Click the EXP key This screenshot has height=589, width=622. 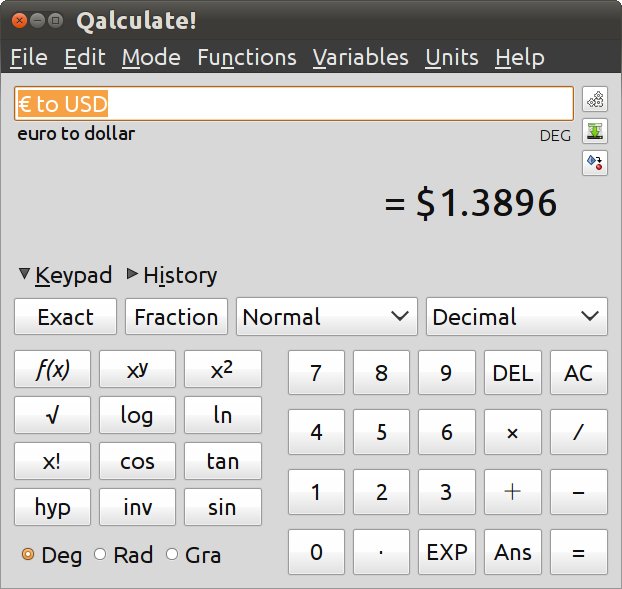[x=447, y=552]
